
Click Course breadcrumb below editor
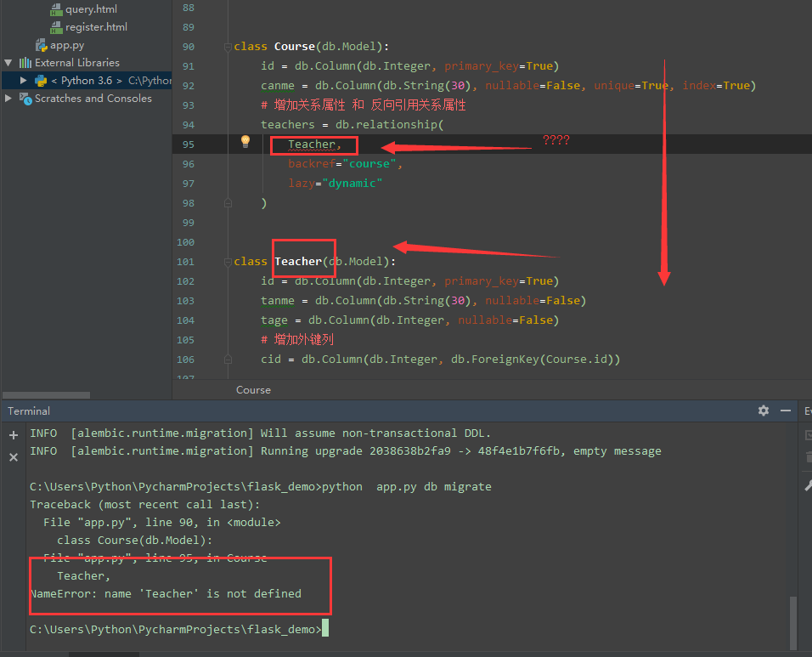tap(253, 390)
